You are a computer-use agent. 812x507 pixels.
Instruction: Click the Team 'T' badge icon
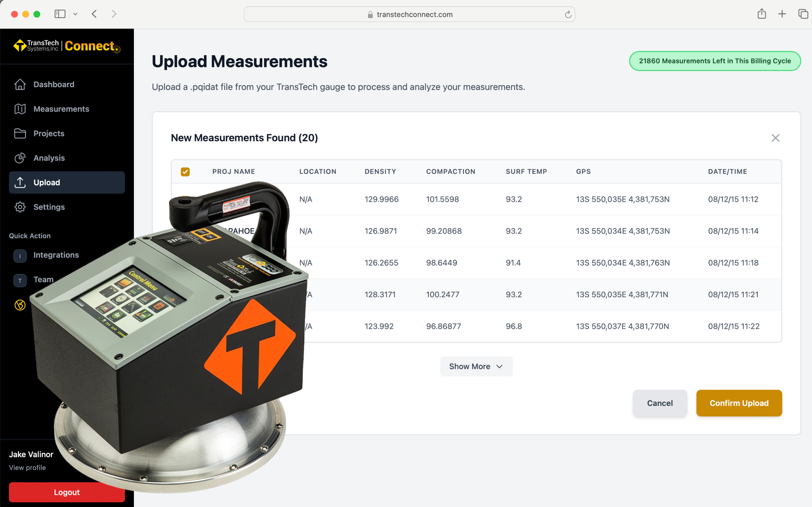coord(20,280)
